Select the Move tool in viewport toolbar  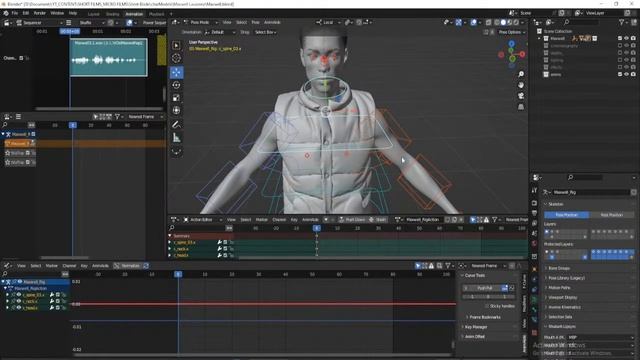tap(176, 72)
